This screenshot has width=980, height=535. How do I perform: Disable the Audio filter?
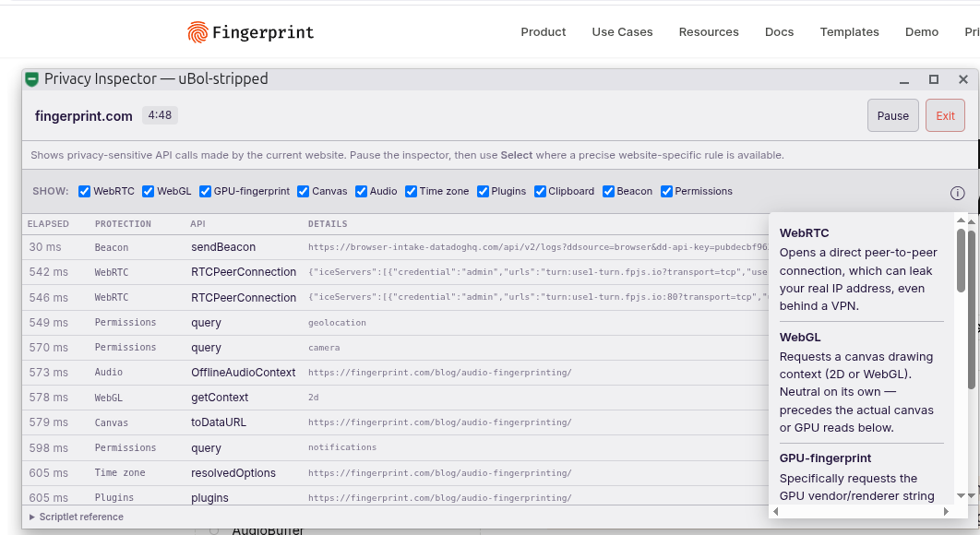(361, 191)
